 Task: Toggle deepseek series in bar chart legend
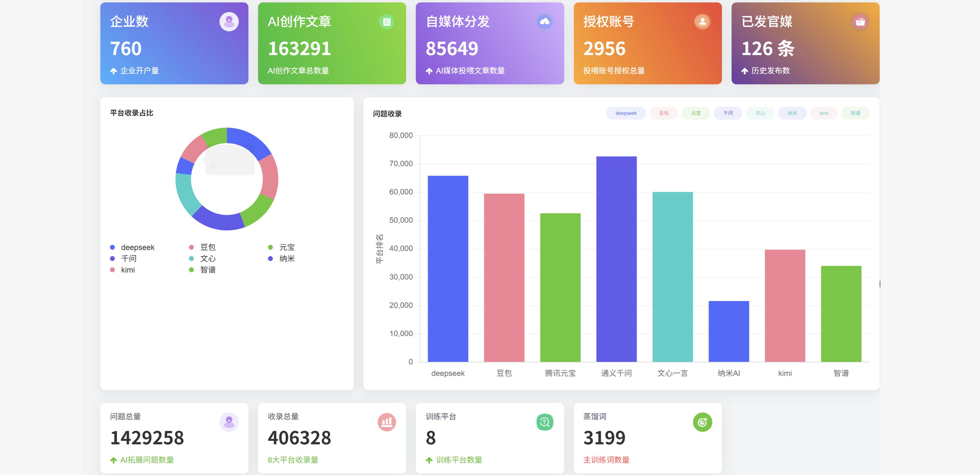pyautogui.click(x=626, y=113)
